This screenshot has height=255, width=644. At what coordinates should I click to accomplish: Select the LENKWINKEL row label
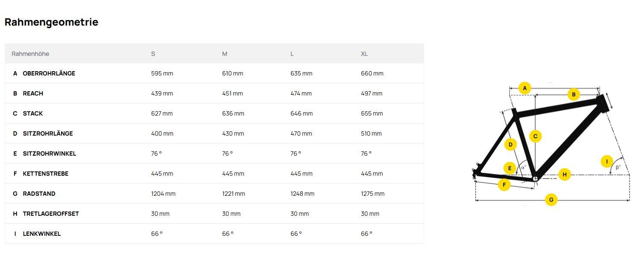click(x=41, y=234)
